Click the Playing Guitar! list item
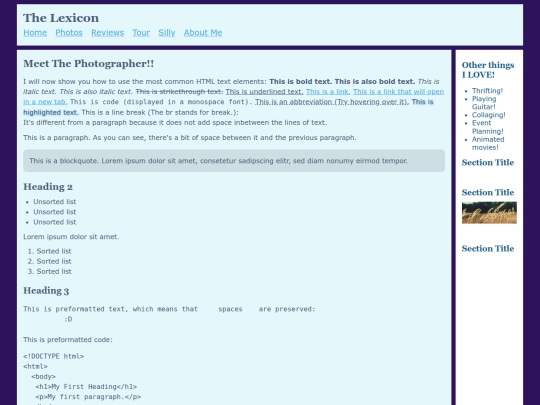 (484, 103)
